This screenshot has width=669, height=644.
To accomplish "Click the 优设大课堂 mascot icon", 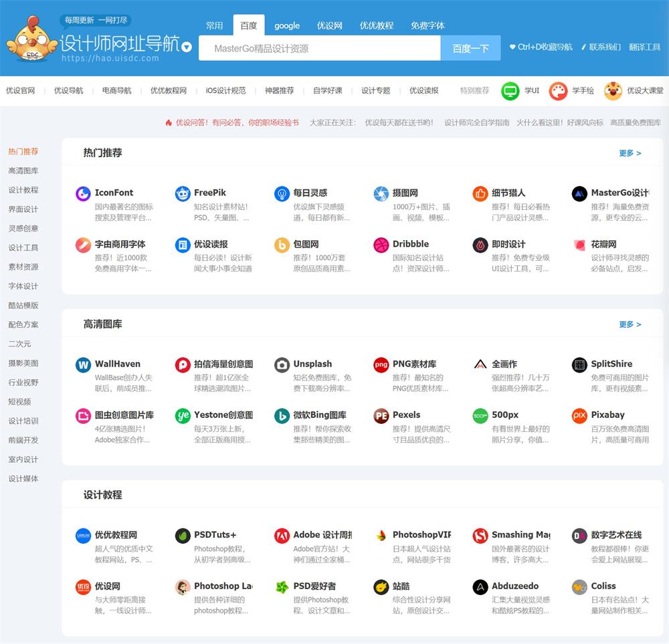I will (x=613, y=90).
